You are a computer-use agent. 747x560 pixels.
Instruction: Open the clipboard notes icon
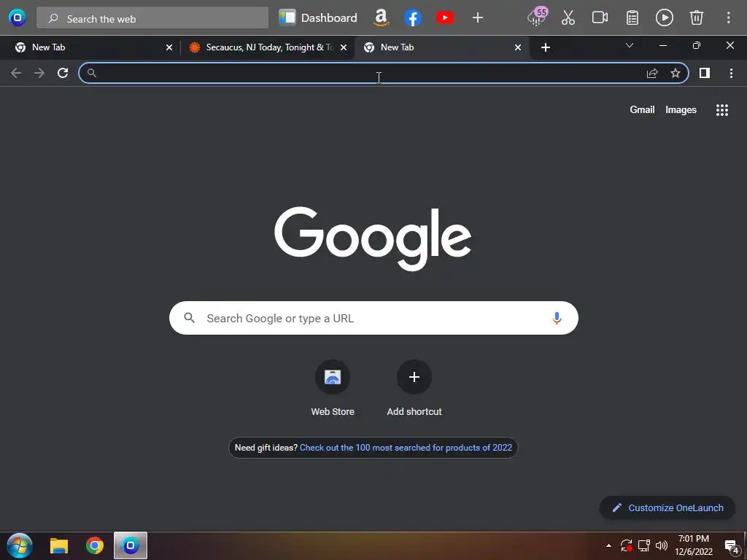tap(632, 18)
